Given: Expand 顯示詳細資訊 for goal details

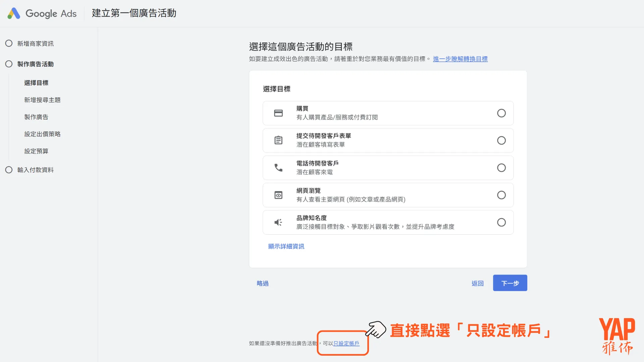Looking at the screenshot, I should pyautogui.click(x=286, y=246).
